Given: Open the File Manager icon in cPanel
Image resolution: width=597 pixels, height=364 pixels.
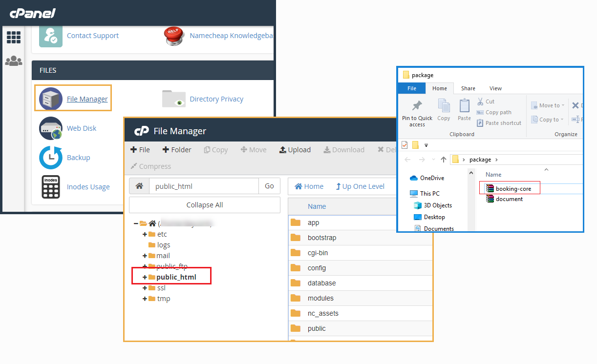Looking at the screenshot, I should click(51, 99).
